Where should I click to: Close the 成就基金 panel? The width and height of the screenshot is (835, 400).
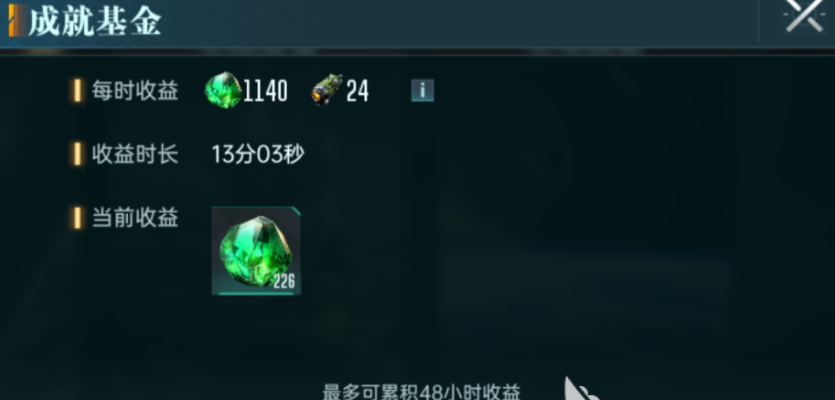pyautogui.click(x=804, y=16)
